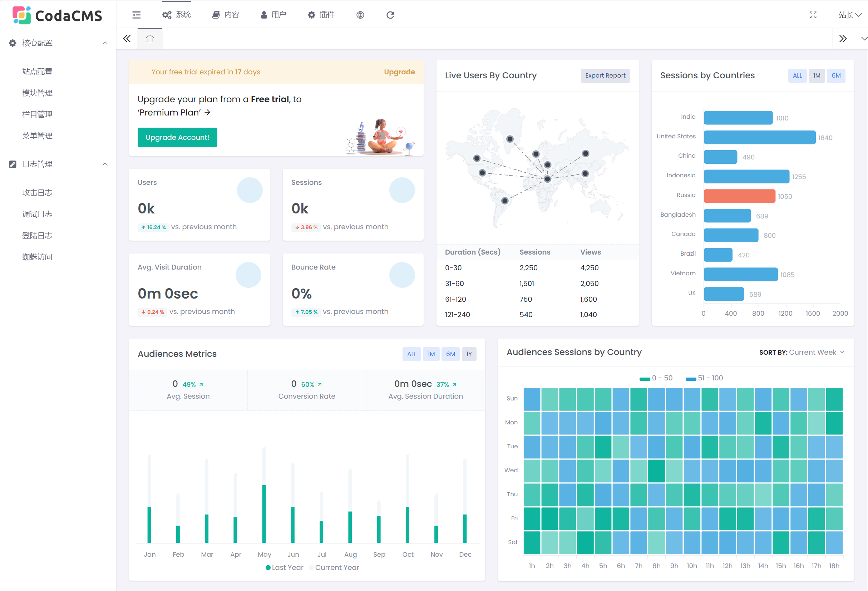Toggle the 0 - 50 heatmap legend

pyautogui.click(x=656, y=378)
